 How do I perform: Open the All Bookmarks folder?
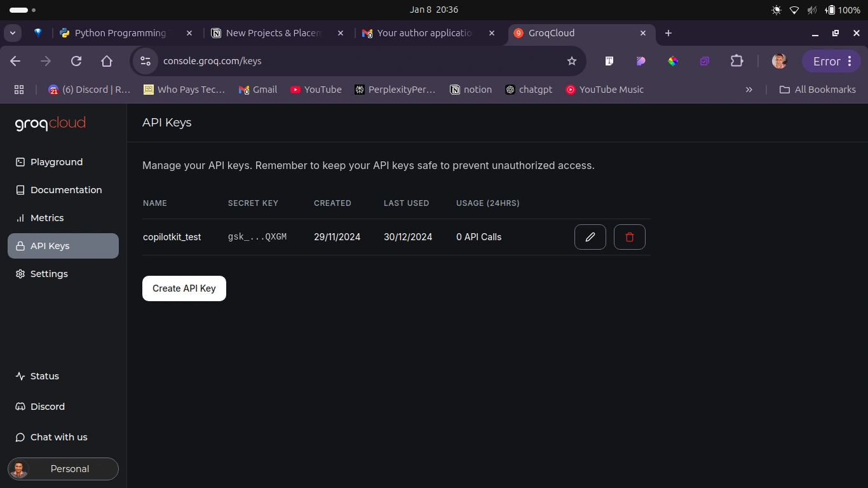pos(818,90)
